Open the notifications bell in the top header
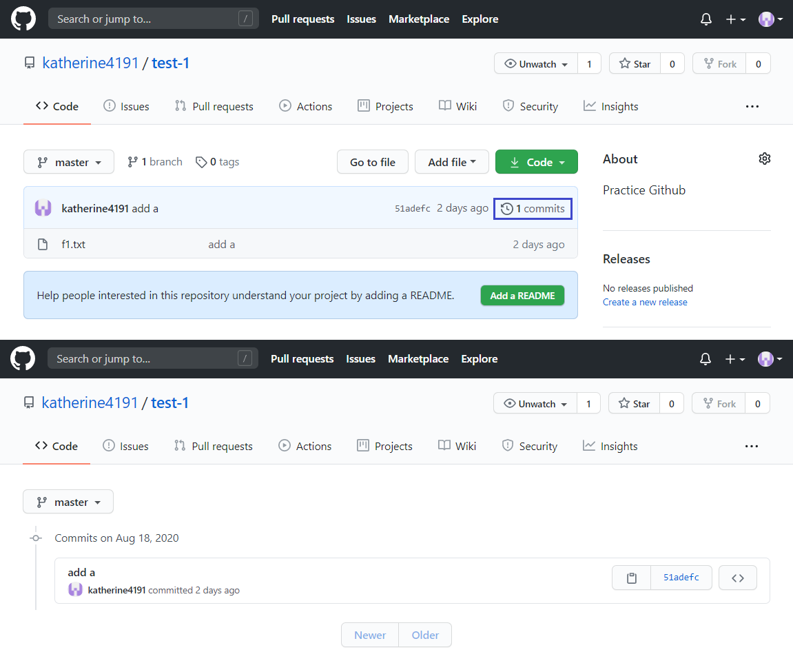 pyautogui.click(x=706, y=19)
